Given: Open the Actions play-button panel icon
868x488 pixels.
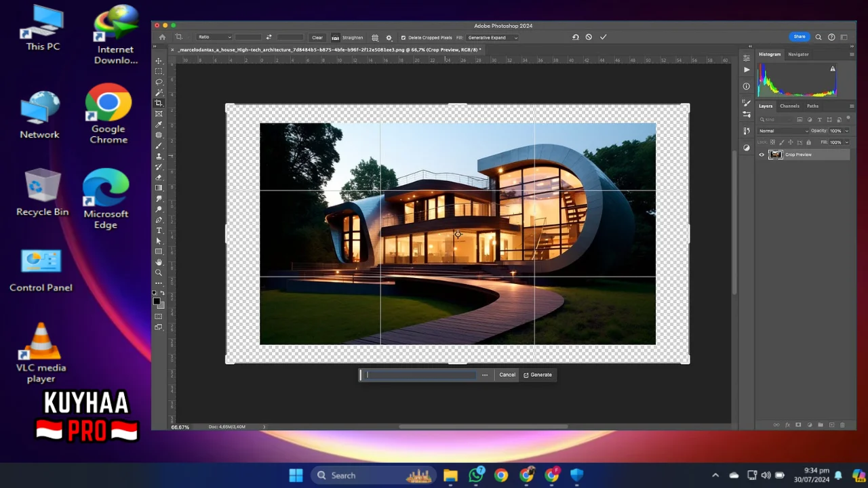Looking at the screenshot, I should pos(747,69).
